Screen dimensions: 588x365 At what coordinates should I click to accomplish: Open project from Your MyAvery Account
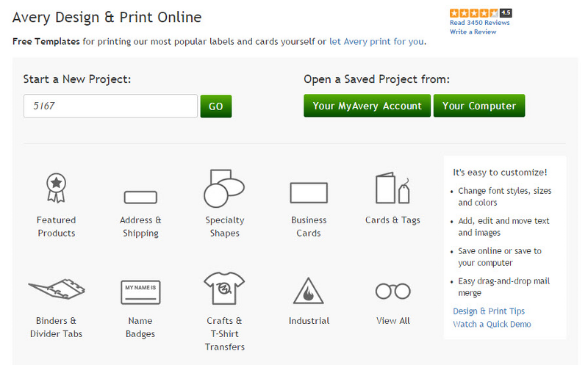click(x=367, y=106)
